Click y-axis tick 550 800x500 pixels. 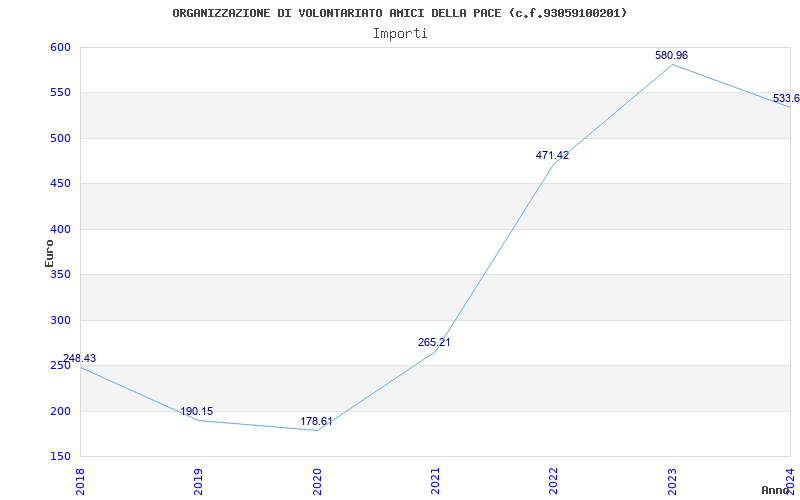60,93
